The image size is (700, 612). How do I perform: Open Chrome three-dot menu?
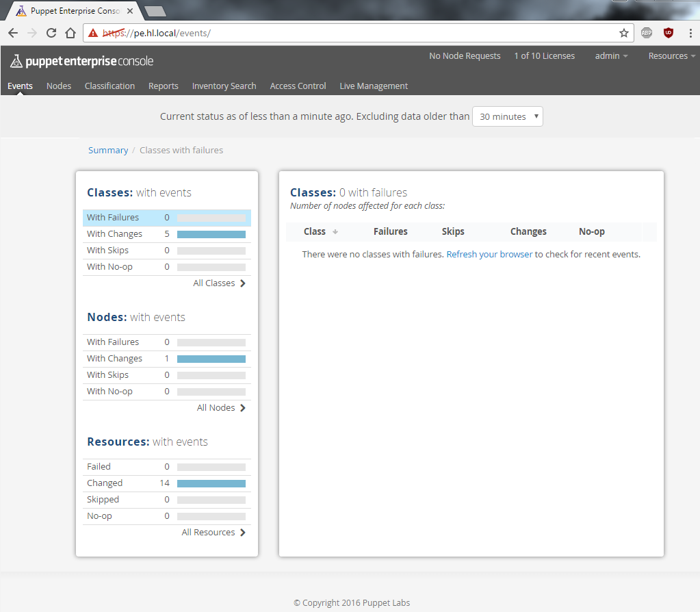[x=690, y=33]
